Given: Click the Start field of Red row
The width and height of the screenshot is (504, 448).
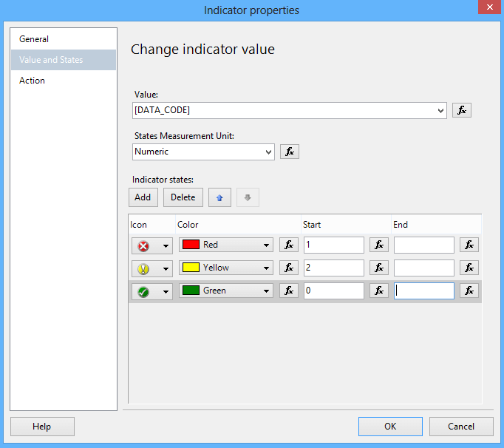Looking at the screenshot, I should coord(333,245).
